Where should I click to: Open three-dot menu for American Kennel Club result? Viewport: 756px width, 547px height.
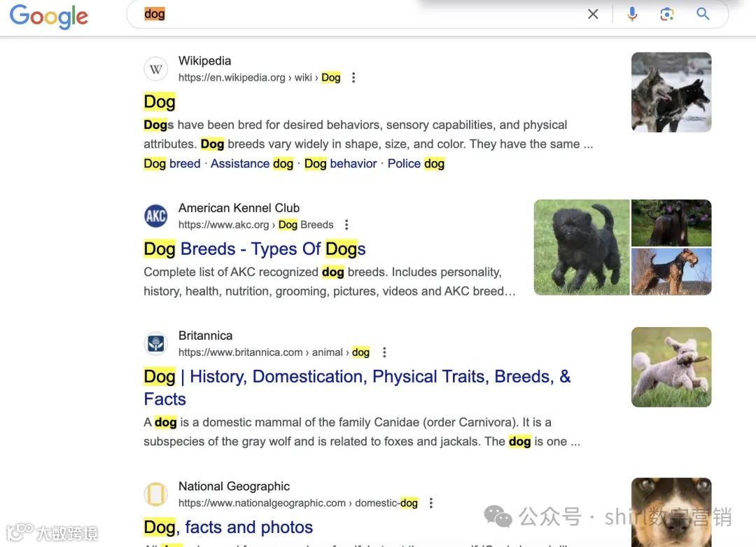[346, 225]
